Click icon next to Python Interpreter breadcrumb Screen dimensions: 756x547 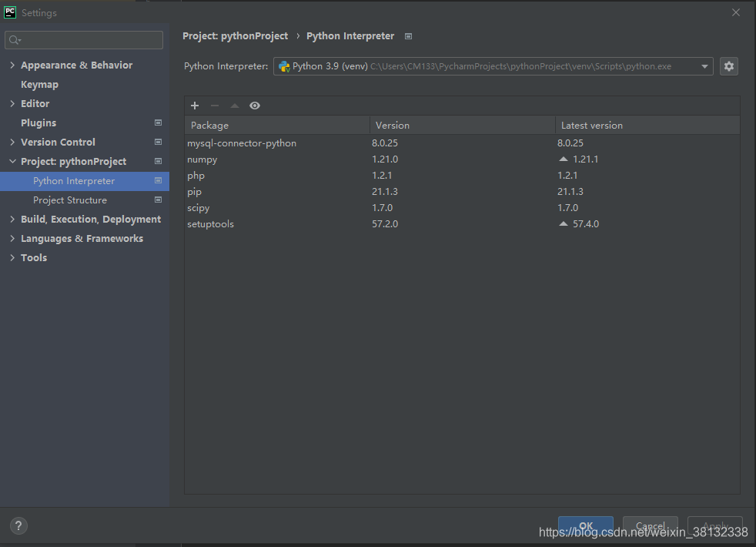(x=408, y=37)
